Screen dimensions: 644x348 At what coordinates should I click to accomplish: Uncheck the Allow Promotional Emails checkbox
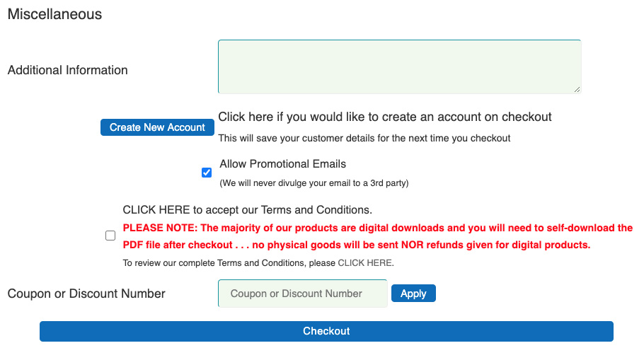click(x=207, y=173)
